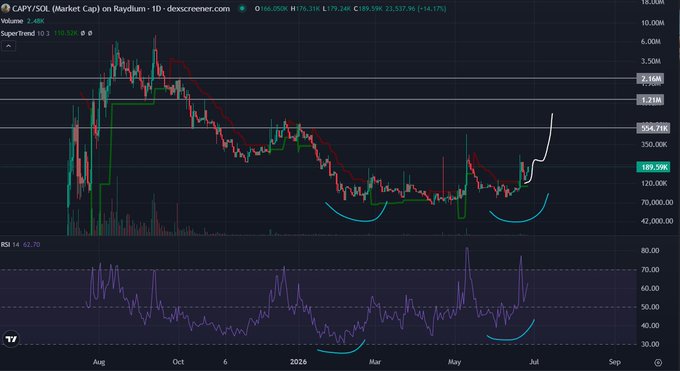This screenshot has height=371, width=680.
Task: Click the 42,000.00 price axis value
Action: pos(657,221)
